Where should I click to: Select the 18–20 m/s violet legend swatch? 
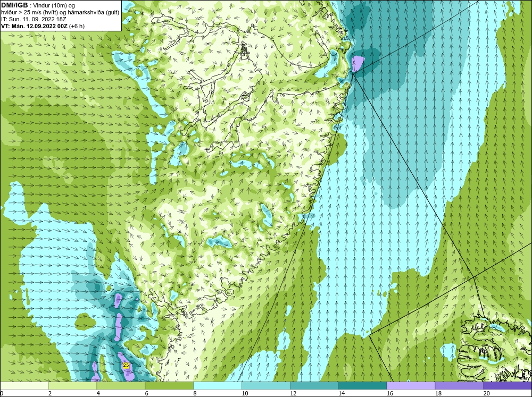[x=460, y=386]
